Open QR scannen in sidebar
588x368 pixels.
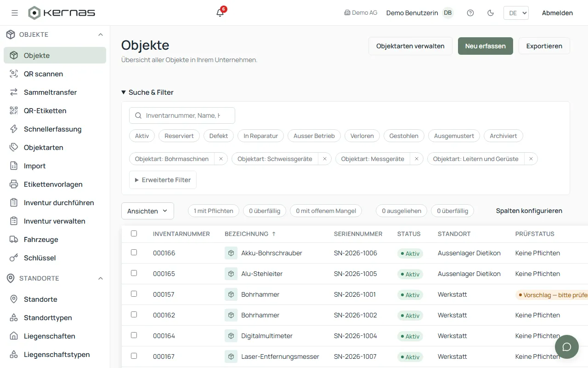click(x=55, y=74)
